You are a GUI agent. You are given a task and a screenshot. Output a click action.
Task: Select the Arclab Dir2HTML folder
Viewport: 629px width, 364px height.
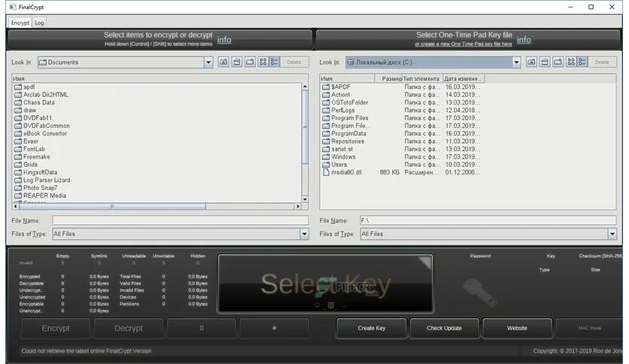(x=41, y=95)
